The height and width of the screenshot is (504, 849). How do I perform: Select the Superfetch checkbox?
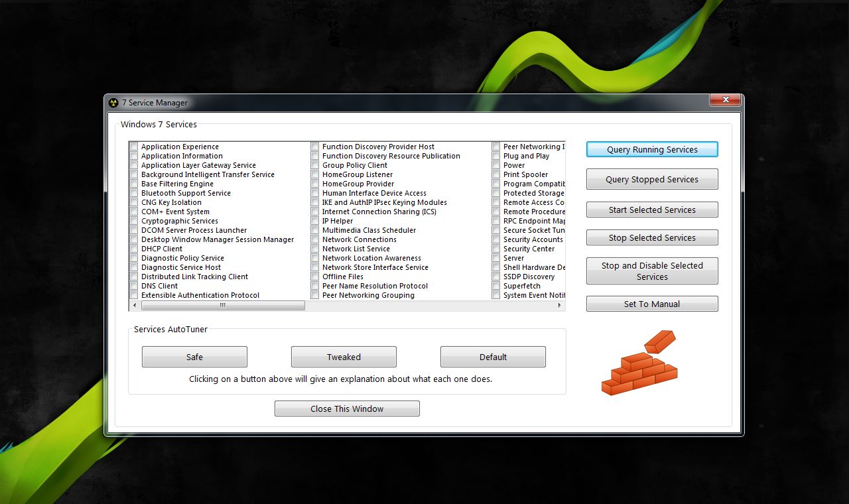tap(496, 286)
